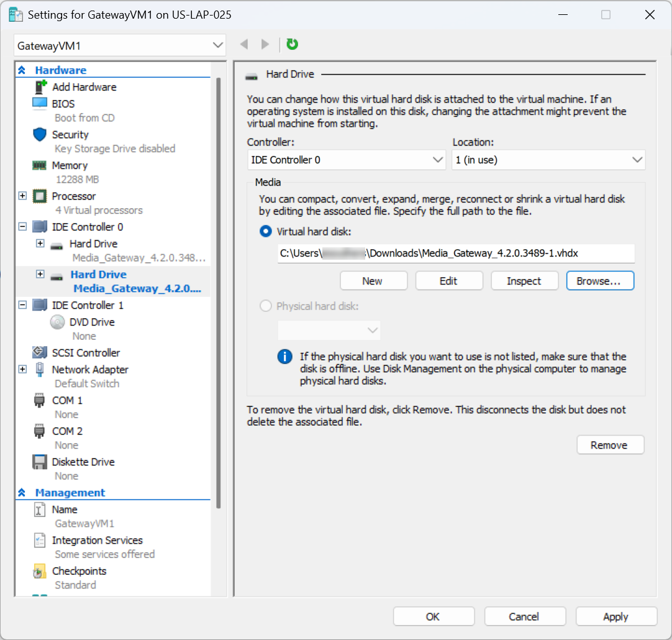Select the Memory chip icon

pos(39,165)
